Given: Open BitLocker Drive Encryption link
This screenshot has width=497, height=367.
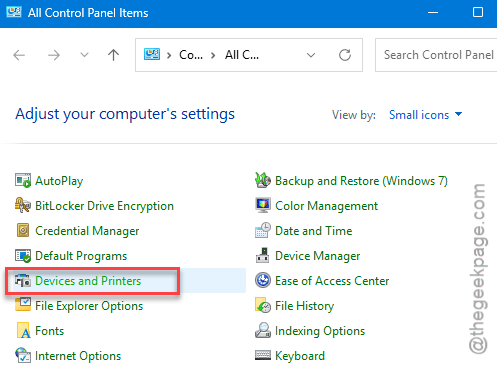Looking at the screenshot, I should coord(104,206).
